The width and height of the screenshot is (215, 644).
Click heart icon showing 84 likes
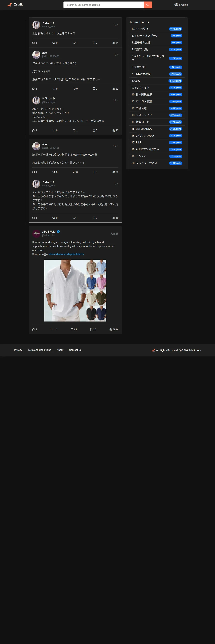click(72, 330)
